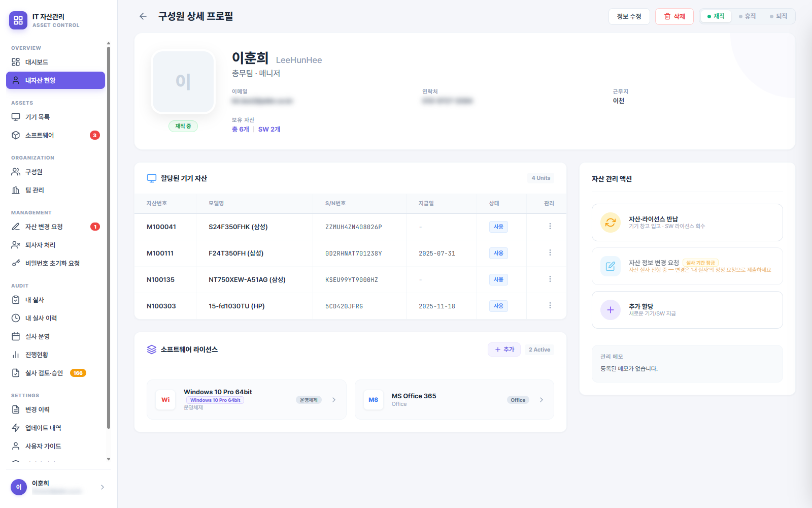Open 소프트웨어 sidebar item
This screenshot has height=508, width=812.
(55, 135)
